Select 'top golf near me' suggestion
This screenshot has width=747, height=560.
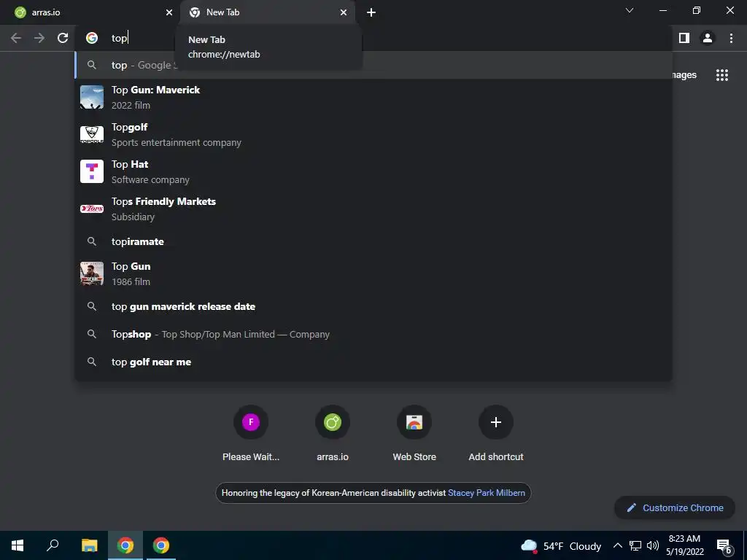point(373,362)
